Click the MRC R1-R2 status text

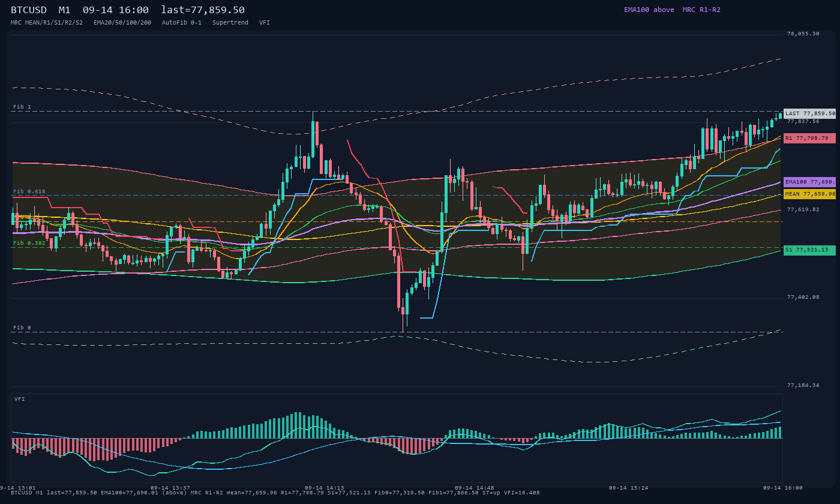[701, 10]
